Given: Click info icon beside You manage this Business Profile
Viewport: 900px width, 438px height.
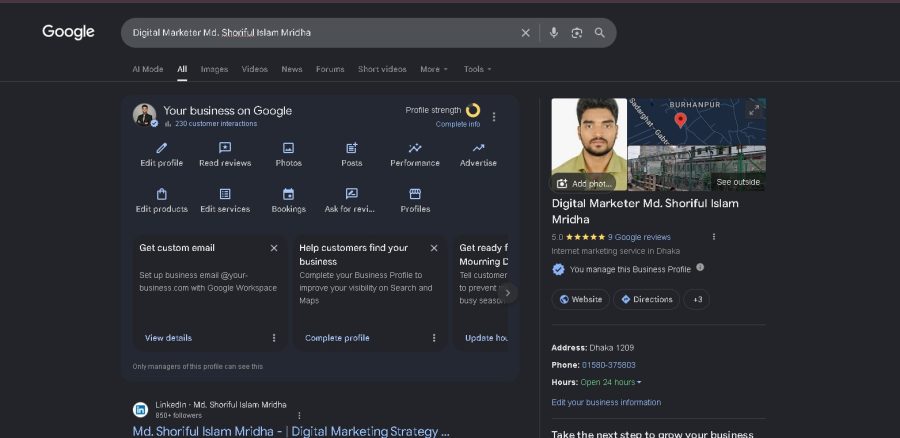Looking at the screenshot, I should point(700,268).
